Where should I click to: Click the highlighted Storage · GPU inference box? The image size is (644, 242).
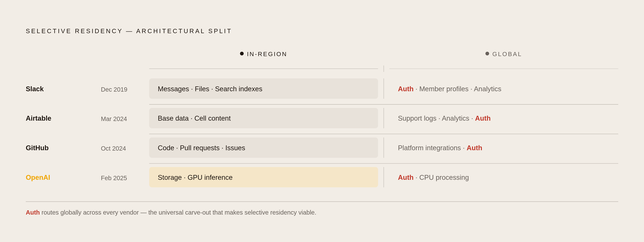264,177
